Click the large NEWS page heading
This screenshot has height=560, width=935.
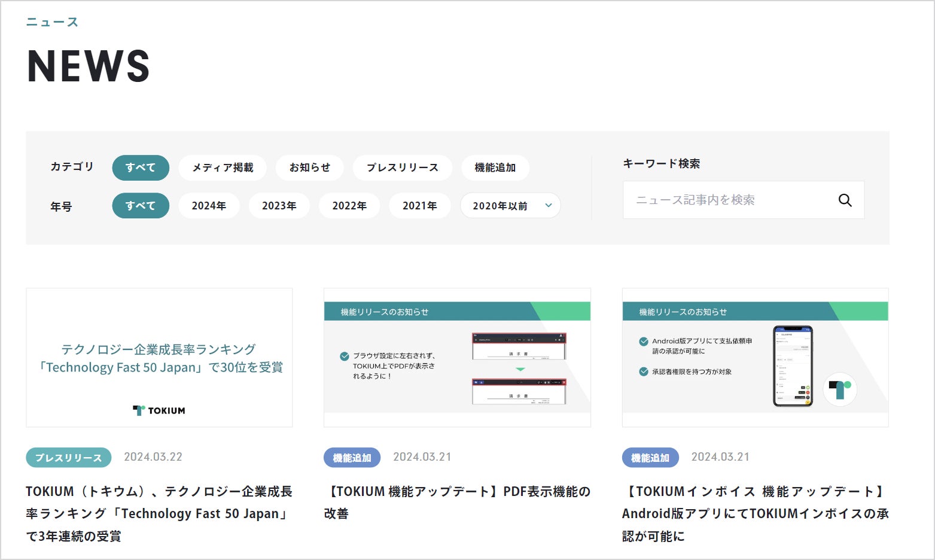(89, 66)
